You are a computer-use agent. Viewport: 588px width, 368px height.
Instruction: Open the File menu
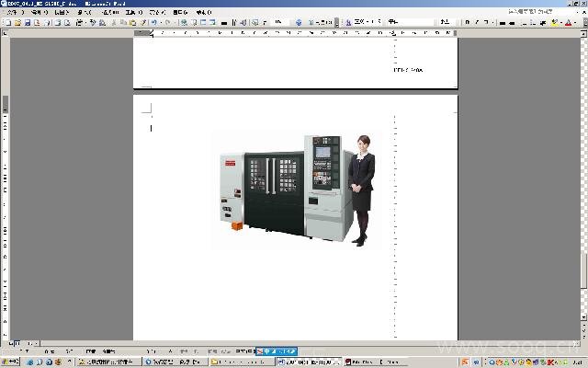click(16, 12)
